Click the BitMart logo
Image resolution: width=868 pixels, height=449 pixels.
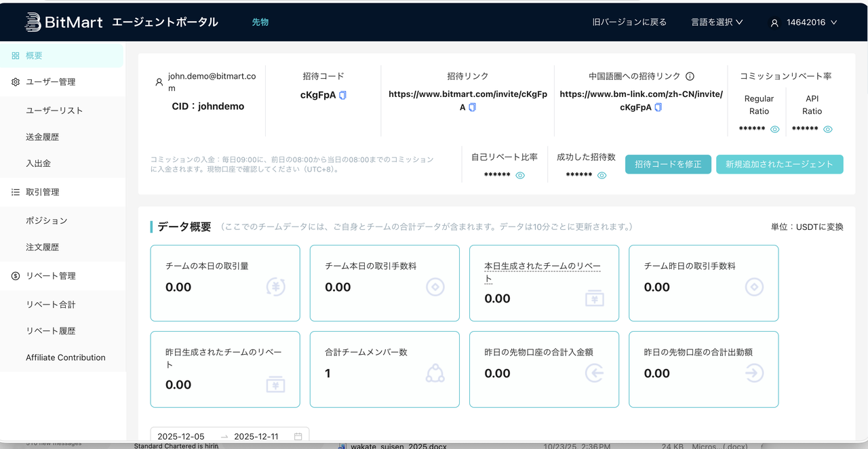[64, 22]
